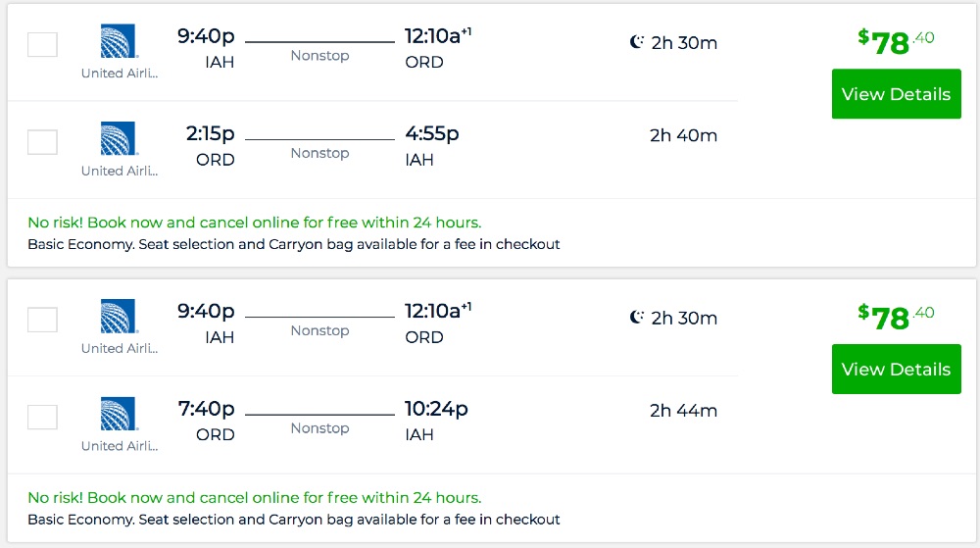Click the Nonstop label on the 2:15p flight
Viewport: 980px width, 548px height.
pos(319,153)
